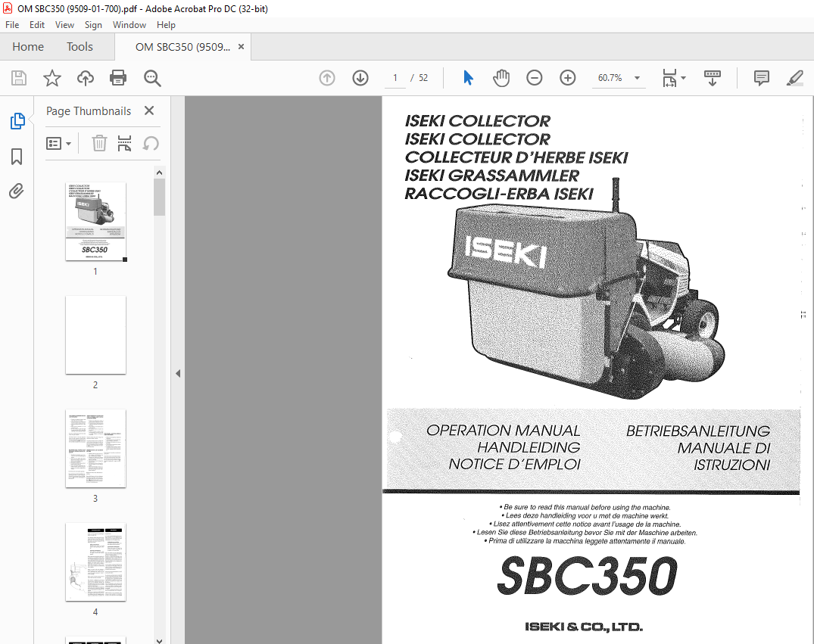
Task: Click the fit page scrolling icon
Action: 669,78
